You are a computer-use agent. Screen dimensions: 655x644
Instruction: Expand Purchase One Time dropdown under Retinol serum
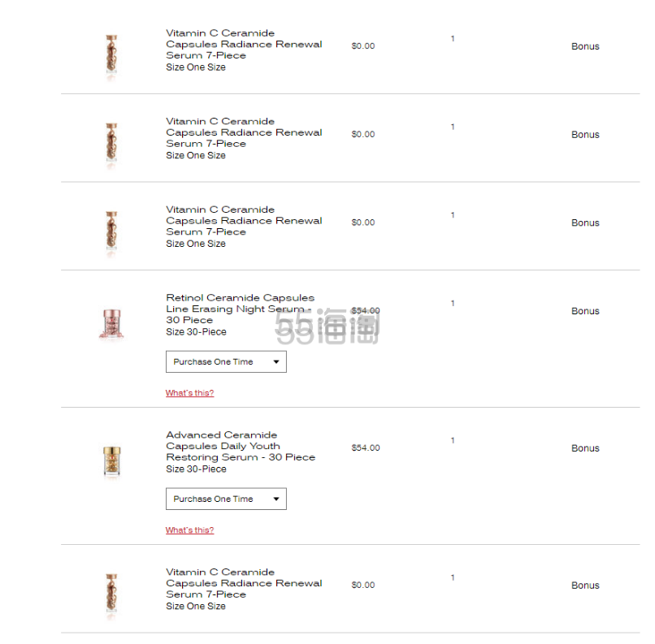[226, 361]
